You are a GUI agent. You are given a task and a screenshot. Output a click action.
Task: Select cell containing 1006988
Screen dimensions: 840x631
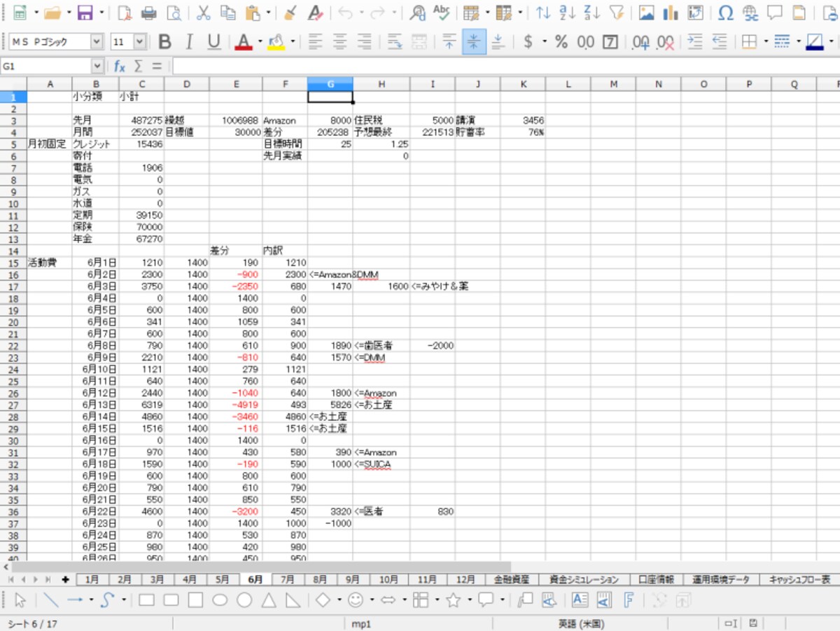(x=236, y=120)
